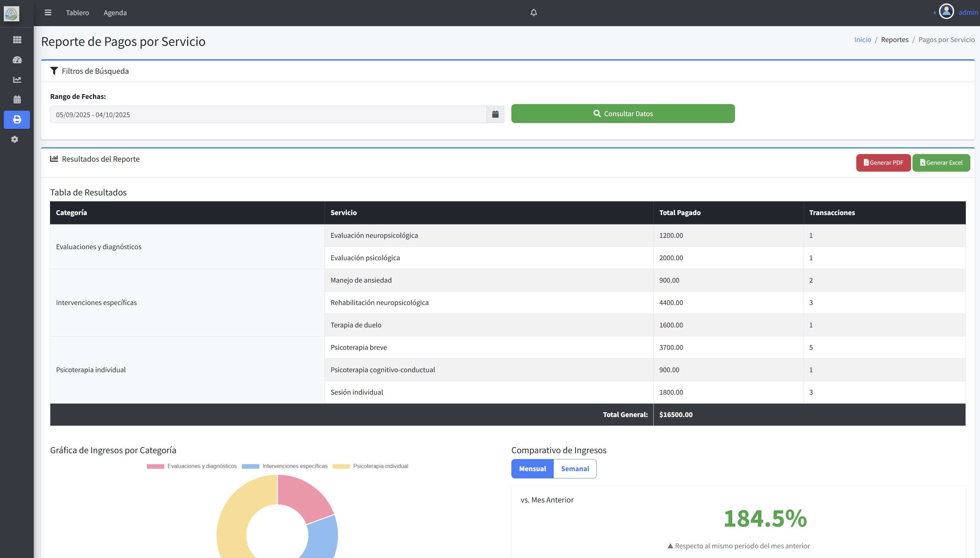Viewport: 980px width, 558px height.
Task: Go to Tablero in top menu
Action: point(78,13)
